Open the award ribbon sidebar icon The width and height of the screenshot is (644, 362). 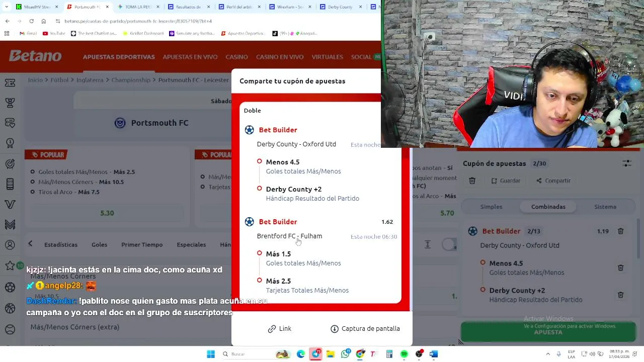click(10, 143)
